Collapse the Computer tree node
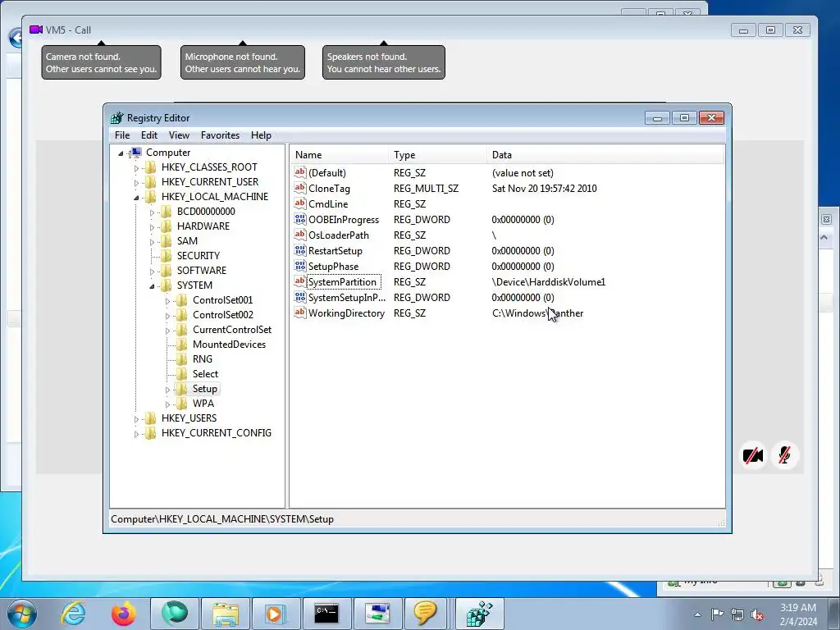Screen dimensions: 840x630 (x=121, y=153)
